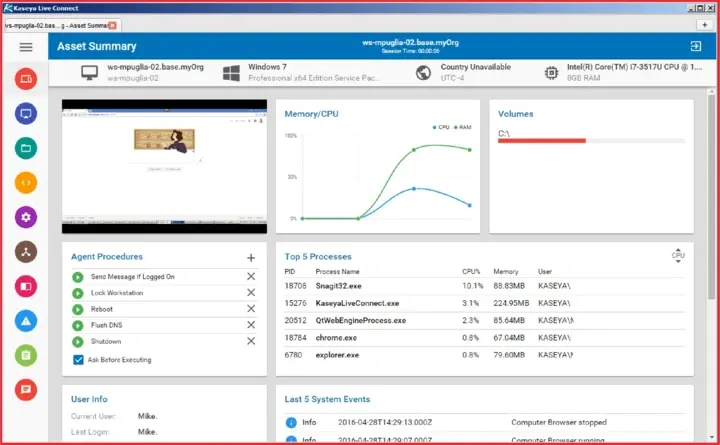The width and height of the screenshot is (720, 445).
Task: Run the Reboot procedure
Action: tap(78, 310)
